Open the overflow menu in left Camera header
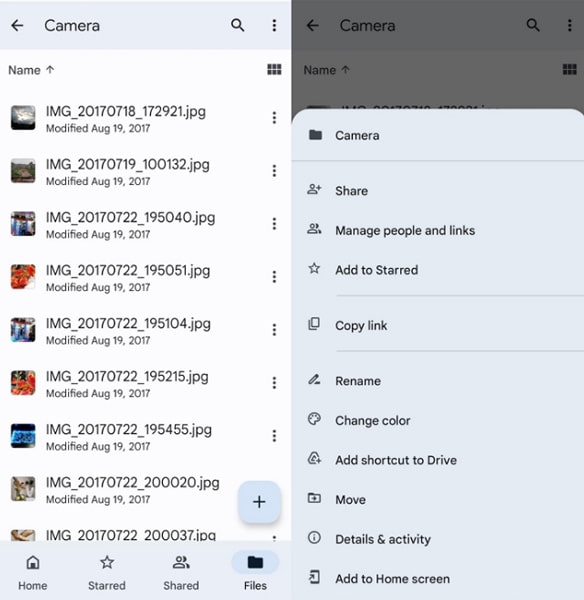This screenshot has height=600, width=584. [x=274, y=25]
